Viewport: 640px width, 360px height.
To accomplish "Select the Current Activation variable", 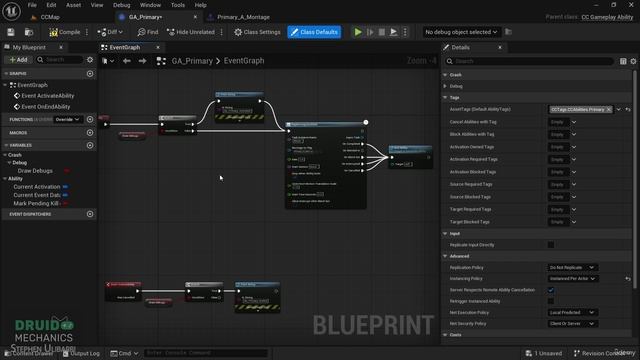I will click(x=37, y=187).
